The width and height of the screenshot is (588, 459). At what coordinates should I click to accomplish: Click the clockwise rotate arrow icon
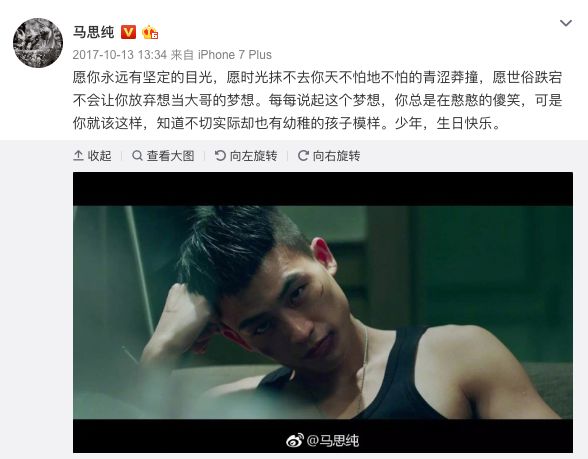pyautogui.click(x=303, y=155)
